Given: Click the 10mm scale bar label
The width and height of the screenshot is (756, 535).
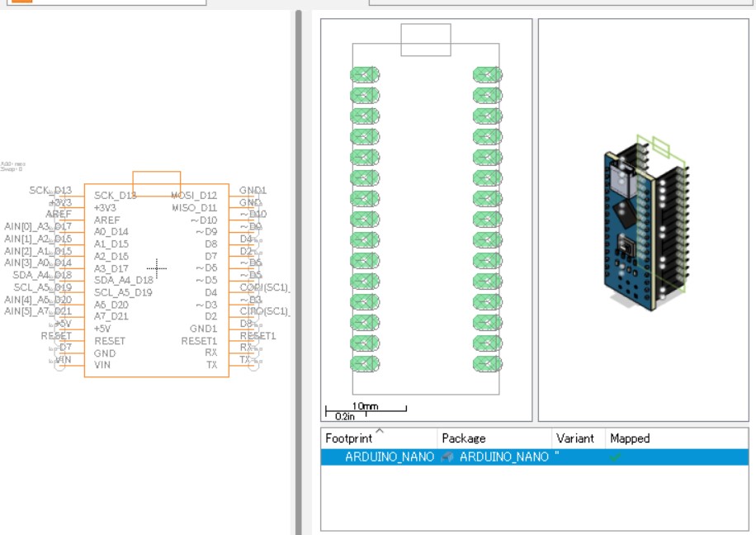Looking at the screenshot, I should [365, 405].
